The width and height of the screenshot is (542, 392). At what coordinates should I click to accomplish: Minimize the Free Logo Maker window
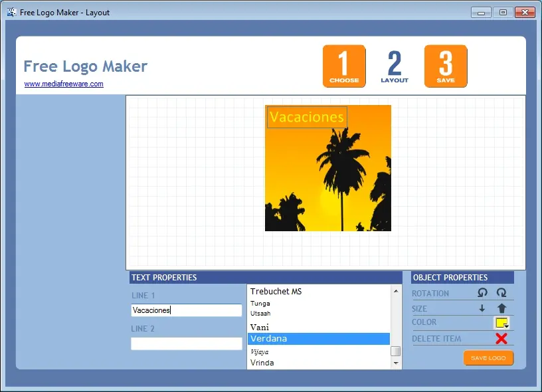[481, 13]
